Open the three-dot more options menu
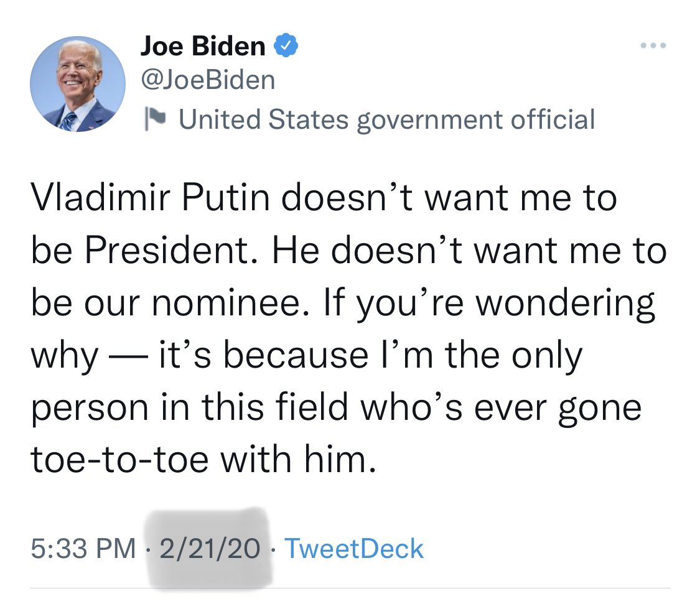700x604 pixels. [x=653, y=46]
